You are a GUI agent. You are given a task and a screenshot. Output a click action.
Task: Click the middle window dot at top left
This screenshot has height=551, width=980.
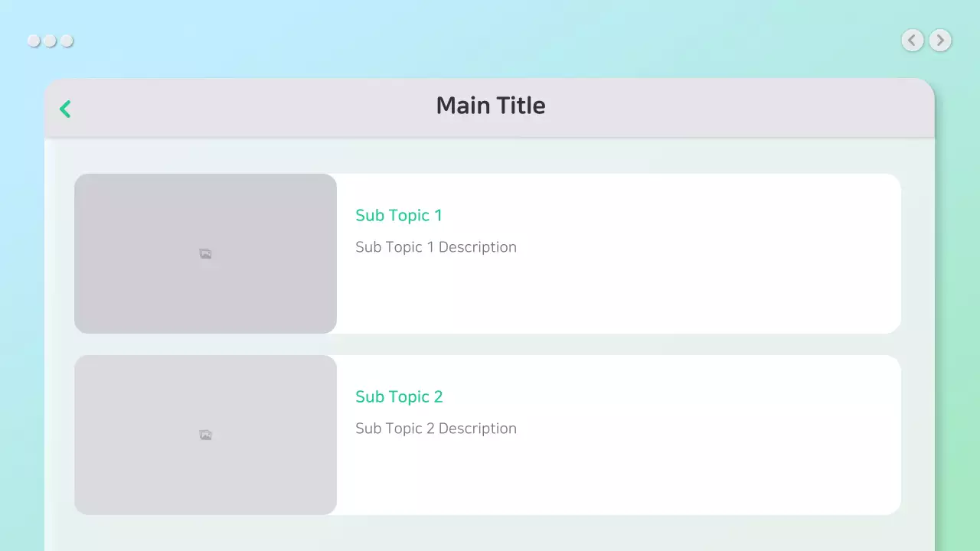coord(50,41)
